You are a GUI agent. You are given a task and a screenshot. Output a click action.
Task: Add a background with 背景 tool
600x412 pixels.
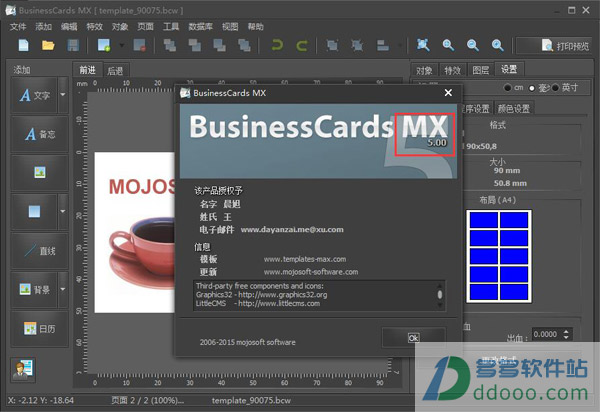click(34, 290)
